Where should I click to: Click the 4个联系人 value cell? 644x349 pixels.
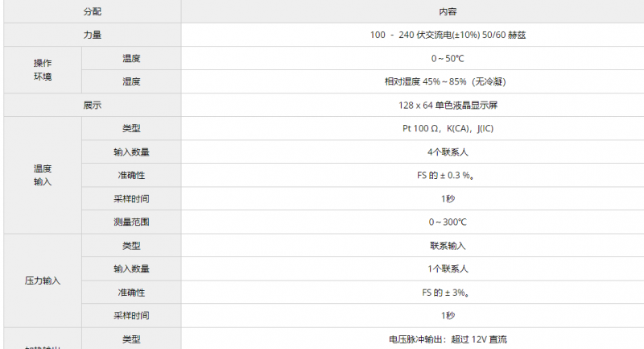pos(448,152)
